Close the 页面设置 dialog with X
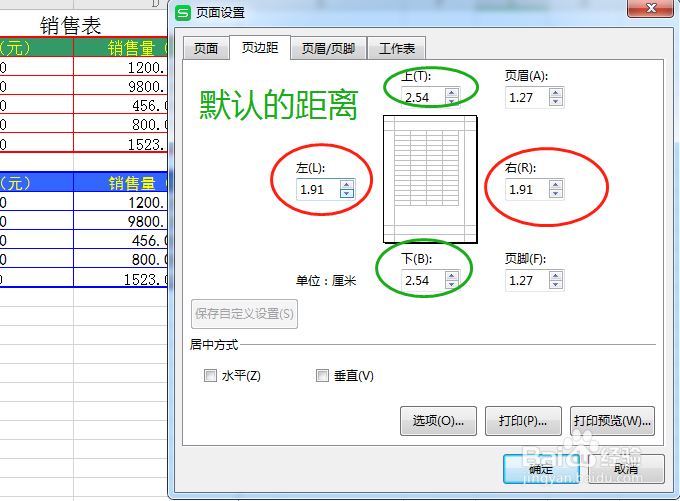Image resolution: width=680 pixels, height=501 pixels. coord(650,8)
